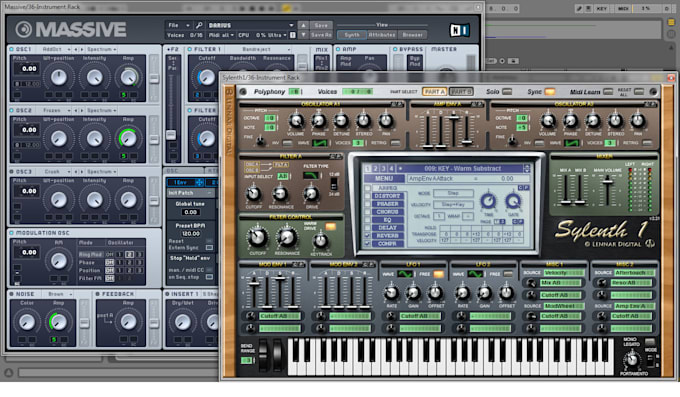680x397 pixels.
Task: Click arpeggiator Gate knob in display
Action: (x=513, y=201)
